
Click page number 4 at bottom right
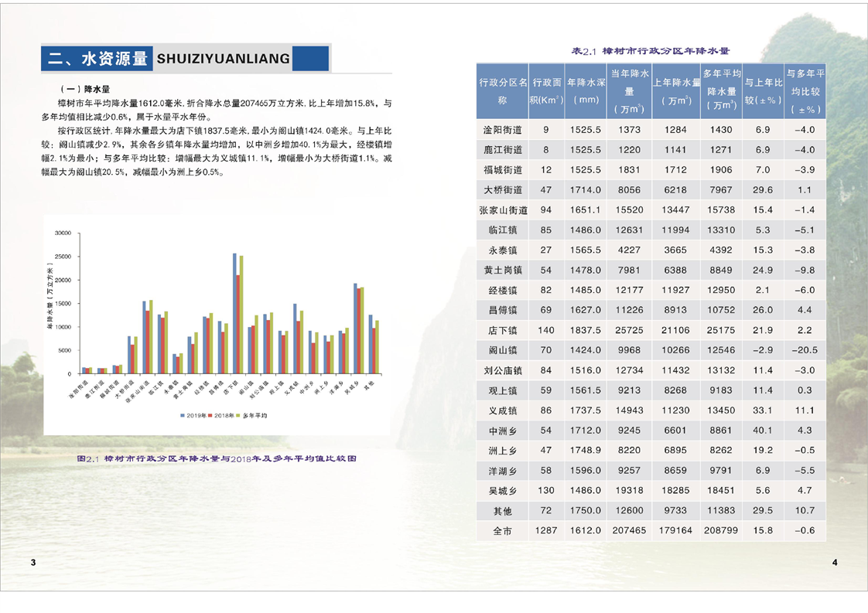pos(835,562)
